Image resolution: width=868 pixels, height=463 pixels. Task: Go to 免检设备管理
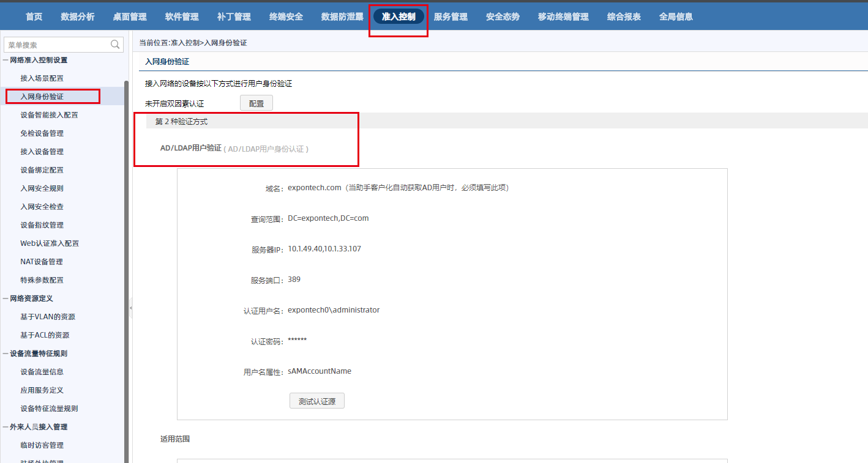[42, 133]
